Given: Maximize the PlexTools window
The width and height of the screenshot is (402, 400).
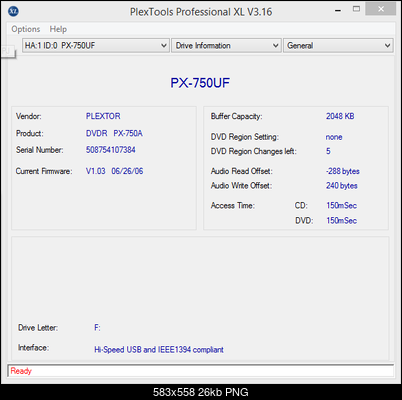Looking at the screenshot, I should point(356,9).
